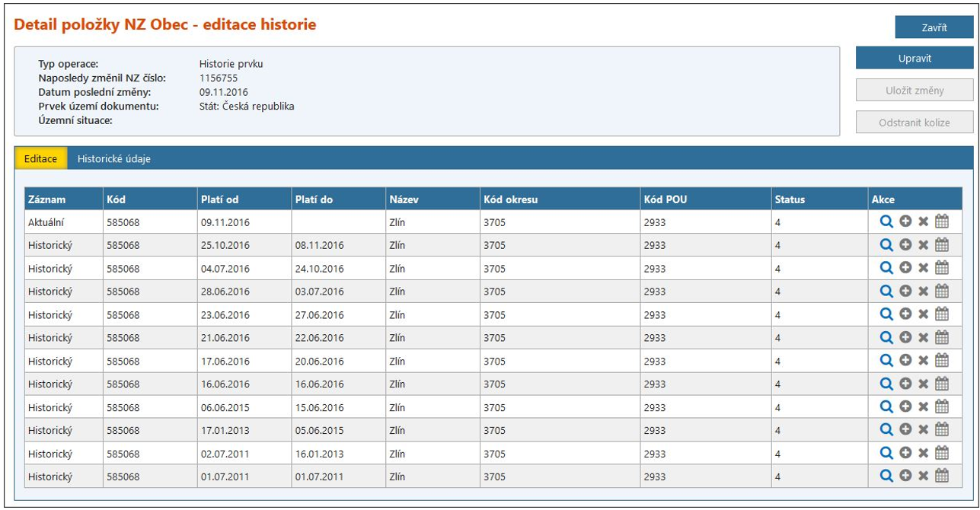This screenshot has width=980, height=510.
Task: Click the Uložit změny button
Action: [x=914, y=90]
